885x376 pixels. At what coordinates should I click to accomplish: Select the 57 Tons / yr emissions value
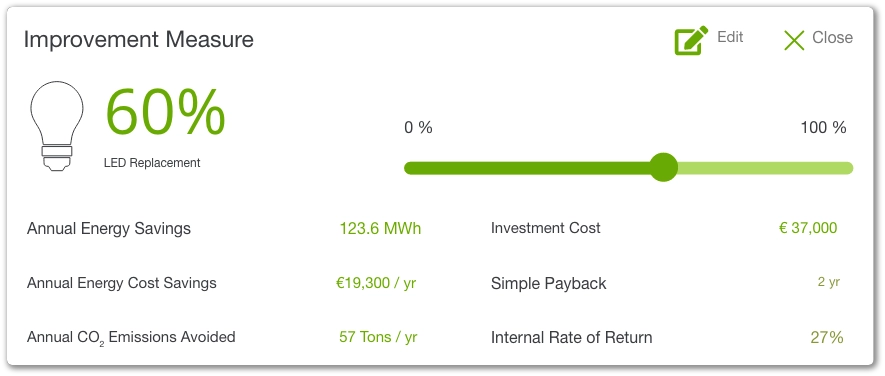[x=378, y=337]
